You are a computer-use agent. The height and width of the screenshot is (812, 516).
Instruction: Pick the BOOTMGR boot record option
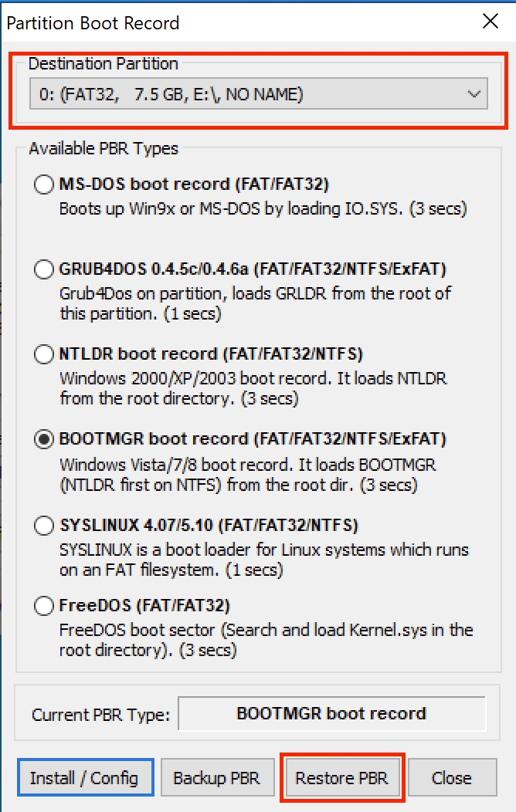pos(44,439)
